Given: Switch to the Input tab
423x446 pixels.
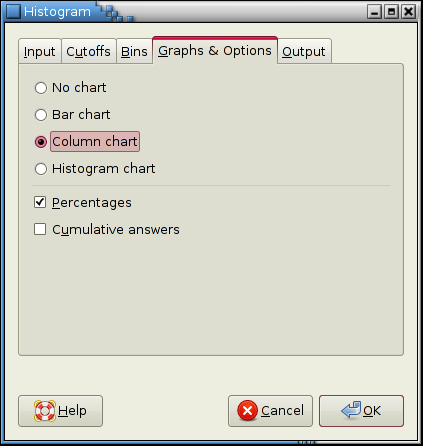Looking at the screenshot, I should click(x=40, y=51).
